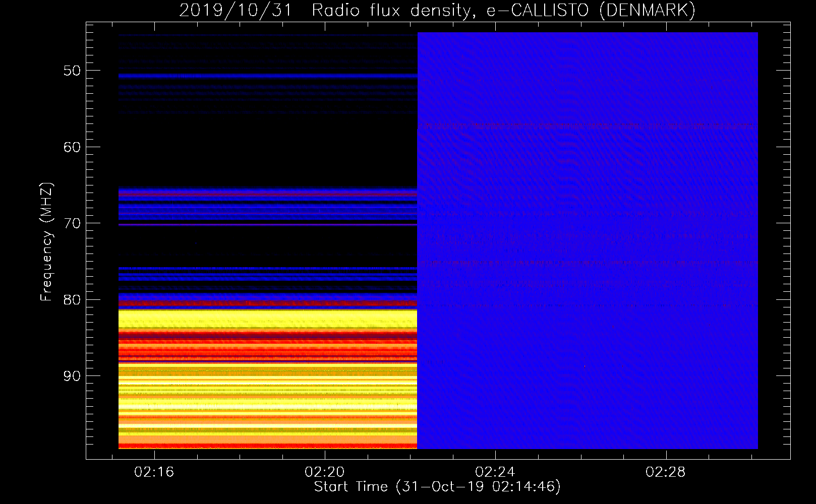Click the 60 frequency tick label
This screenshot has width=816, height=504.
[x=72, y=147]
